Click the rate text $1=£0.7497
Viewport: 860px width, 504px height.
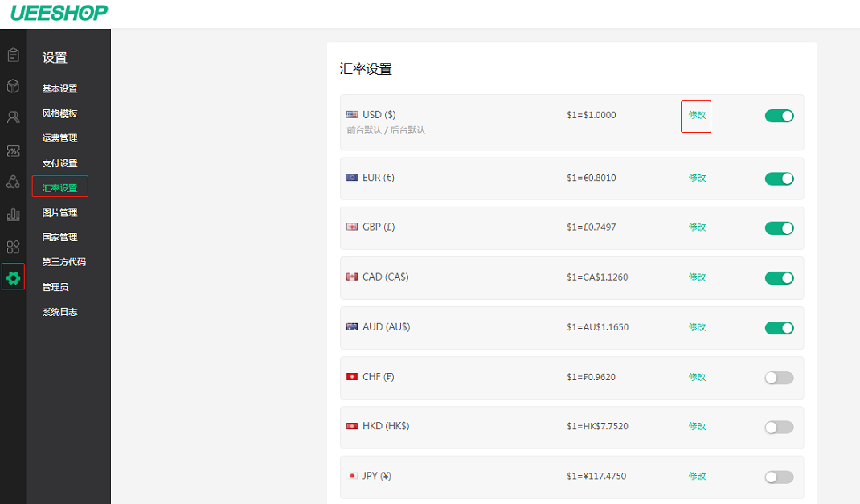point(592,227)
